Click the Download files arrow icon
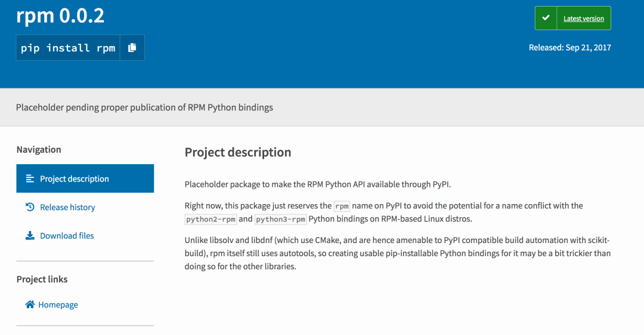The width and height of the screenshot is (644, 335). click(30, 236)
